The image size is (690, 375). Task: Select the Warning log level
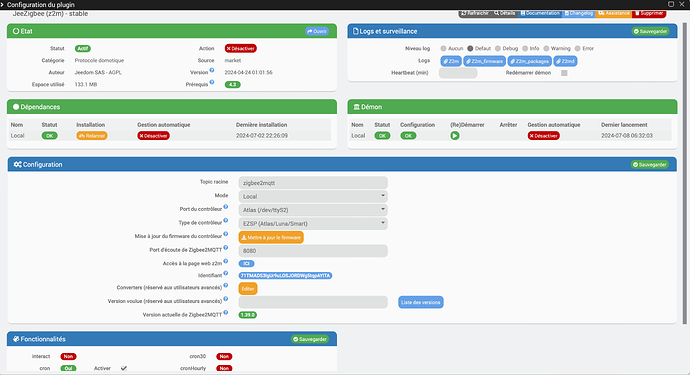(546, 48)
